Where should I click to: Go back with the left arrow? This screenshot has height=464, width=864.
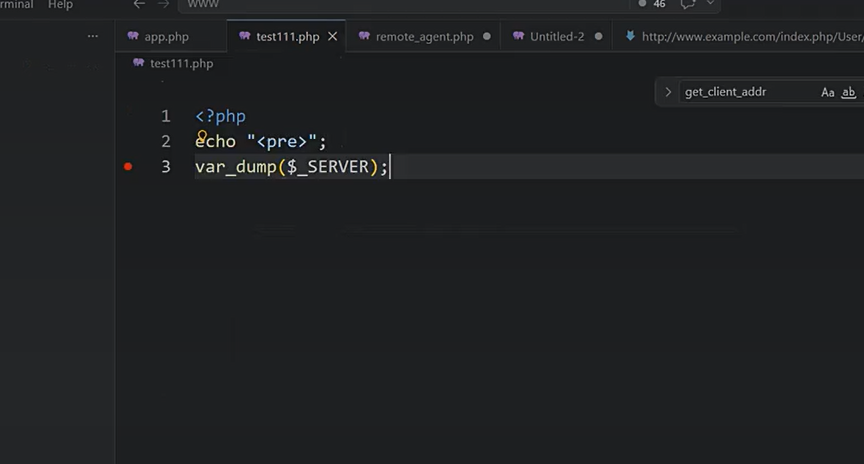coord(139,4)
